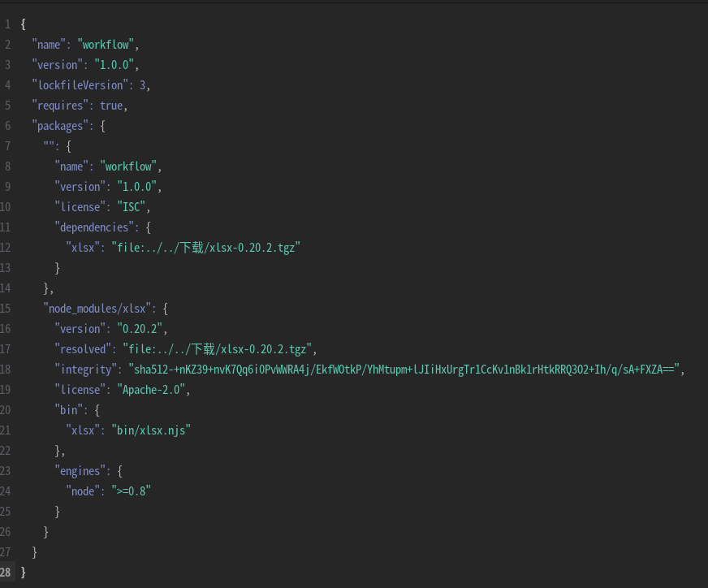This screenshot has width=708, height=588.
Task: Click the "integrity" key
Action: point(85,370)
